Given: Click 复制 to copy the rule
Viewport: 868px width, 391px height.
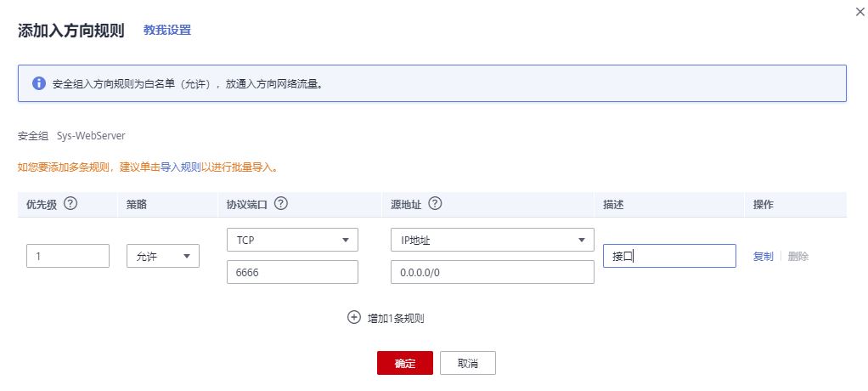Looking at the screenshot, I should (x=763, y=257).
